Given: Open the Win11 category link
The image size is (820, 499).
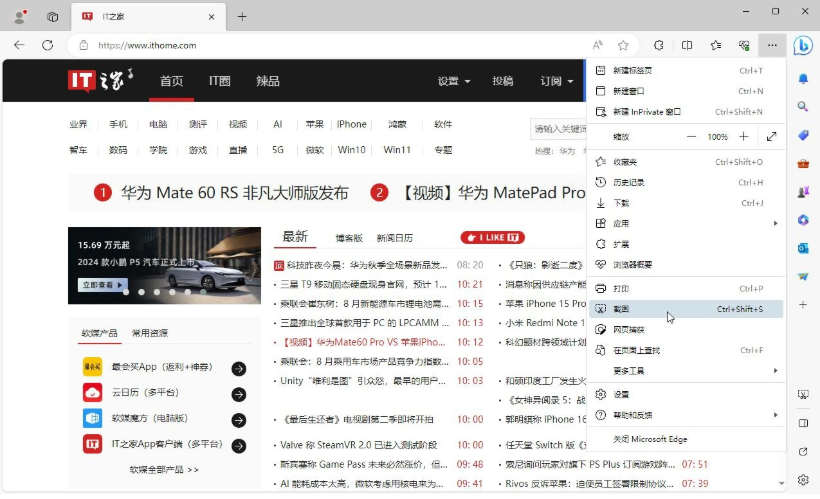Looking at the screenshot, I should tap(397, 150).
